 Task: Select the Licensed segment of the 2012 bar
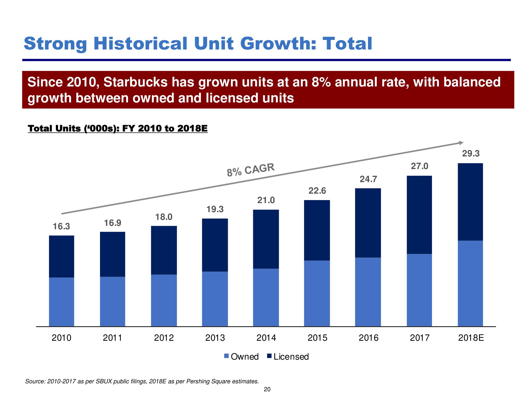[x=164, y=250]
